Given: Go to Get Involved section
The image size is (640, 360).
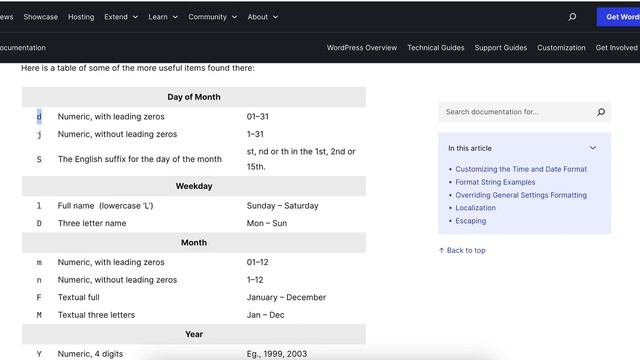Looking at the screenshot, I should click(x=616, y=48).
